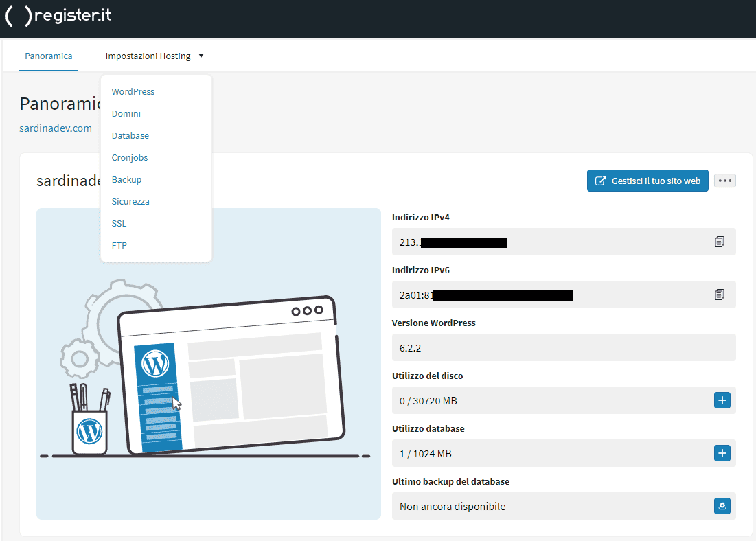
Task: Open Database from the hosting menu
Action: click(130, 135)
